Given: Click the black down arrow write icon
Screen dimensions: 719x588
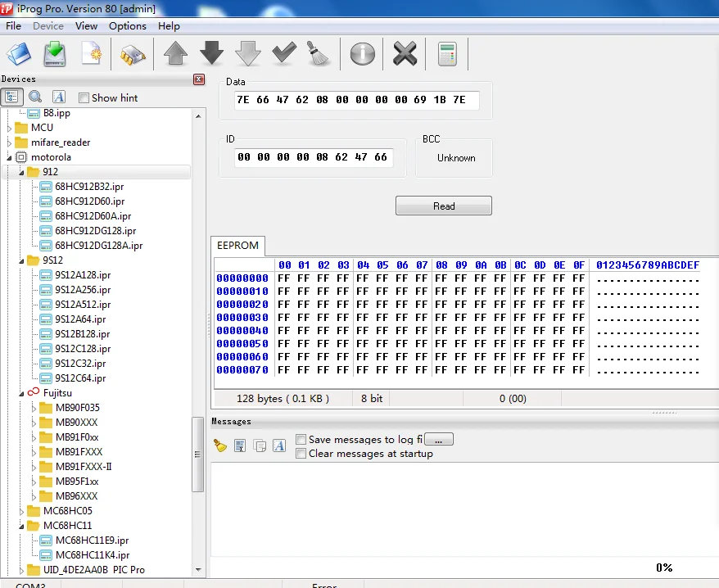Looking at the screenshot, I should (212, 53).
